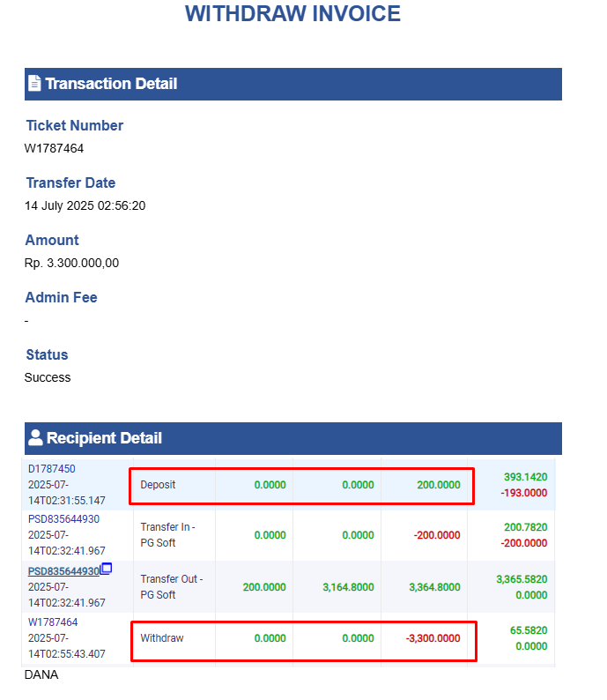Click the value 3,164.8000

coord(348,587)
